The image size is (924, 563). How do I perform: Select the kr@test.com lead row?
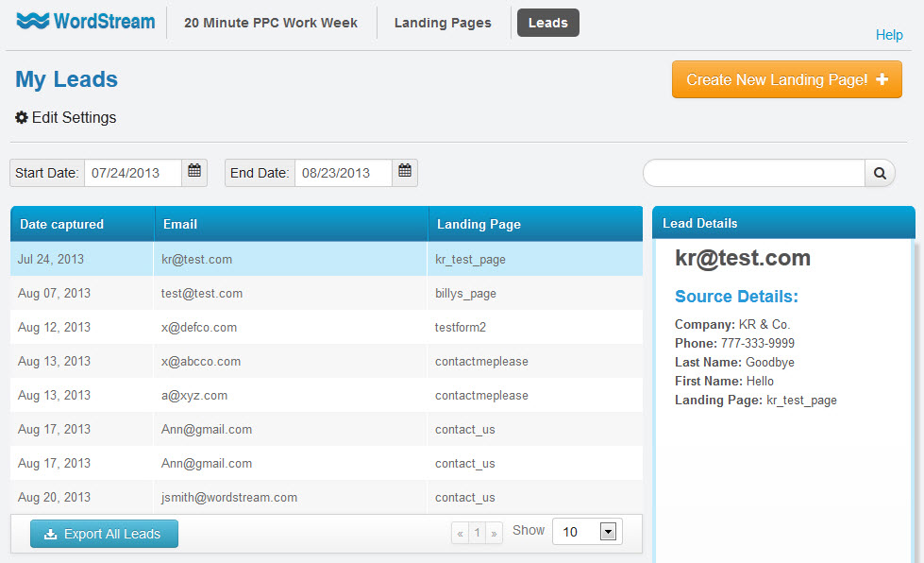[327, 259]
